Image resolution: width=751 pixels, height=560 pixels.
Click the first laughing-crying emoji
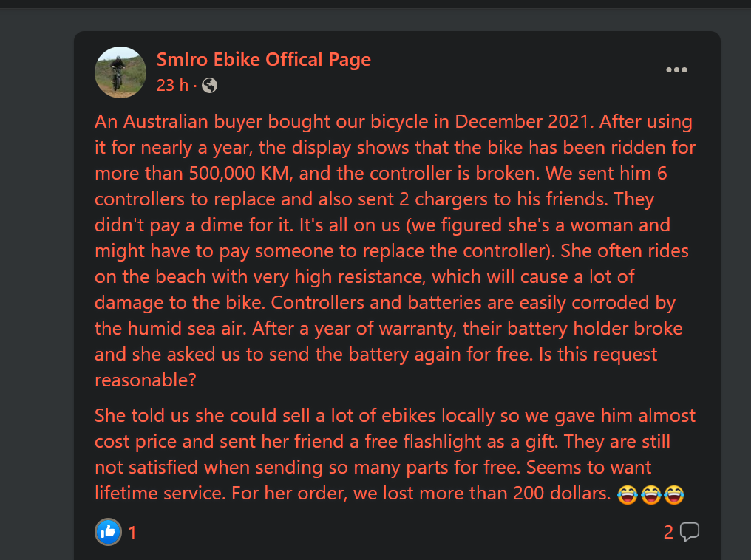click(627, 494)
